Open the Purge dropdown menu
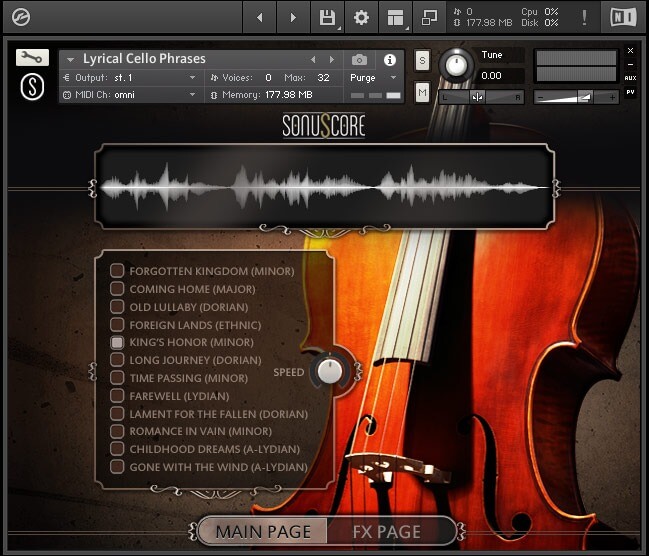Screen dimensions: 649x556 point(374,77)
